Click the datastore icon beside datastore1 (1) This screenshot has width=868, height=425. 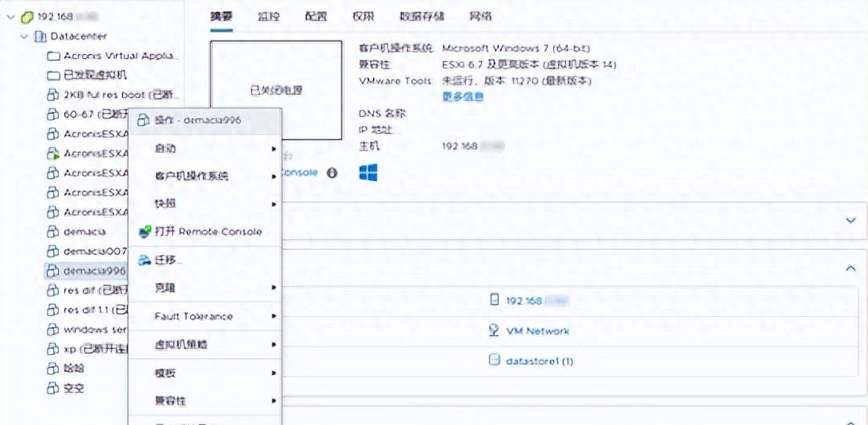tap(494, 360)
